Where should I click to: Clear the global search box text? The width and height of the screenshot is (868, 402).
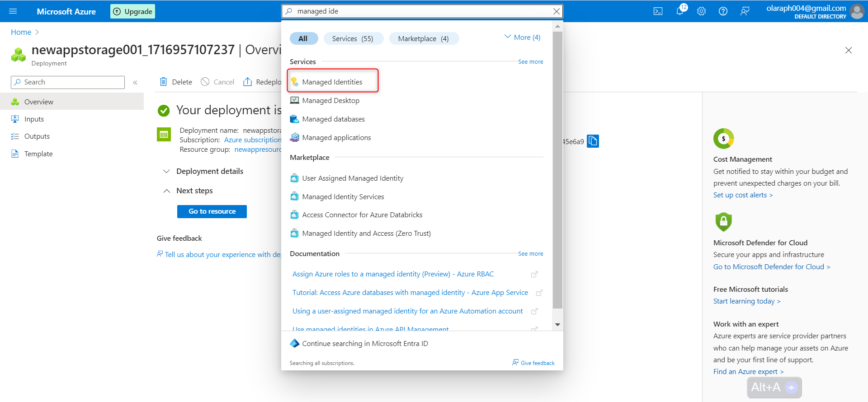557,11
